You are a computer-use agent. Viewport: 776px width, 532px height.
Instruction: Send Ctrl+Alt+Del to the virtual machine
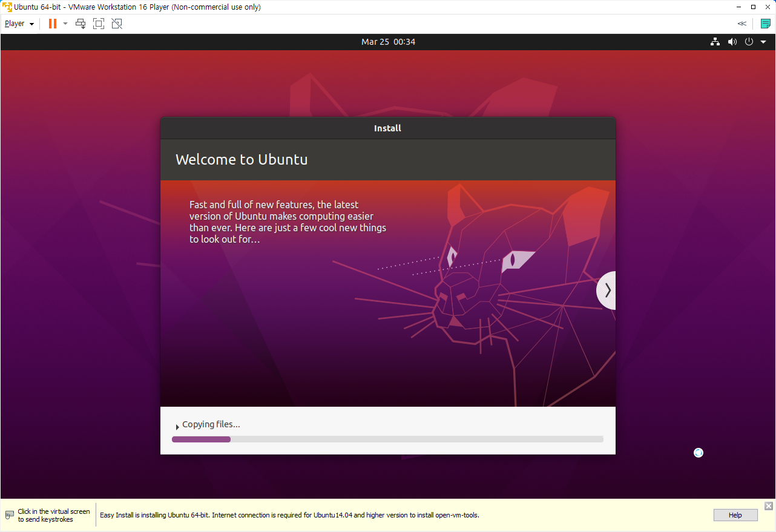[81, 24]
